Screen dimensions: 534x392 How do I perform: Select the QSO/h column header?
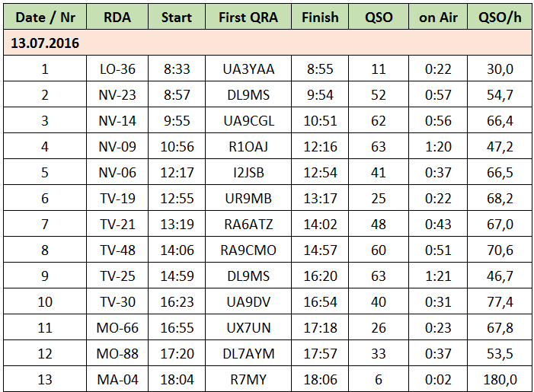500,16
